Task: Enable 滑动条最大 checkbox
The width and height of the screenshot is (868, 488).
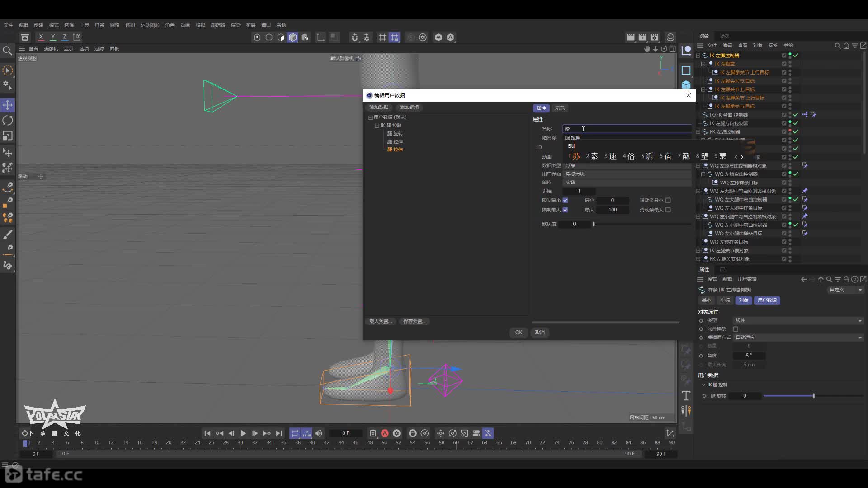Action: point(668,210)
